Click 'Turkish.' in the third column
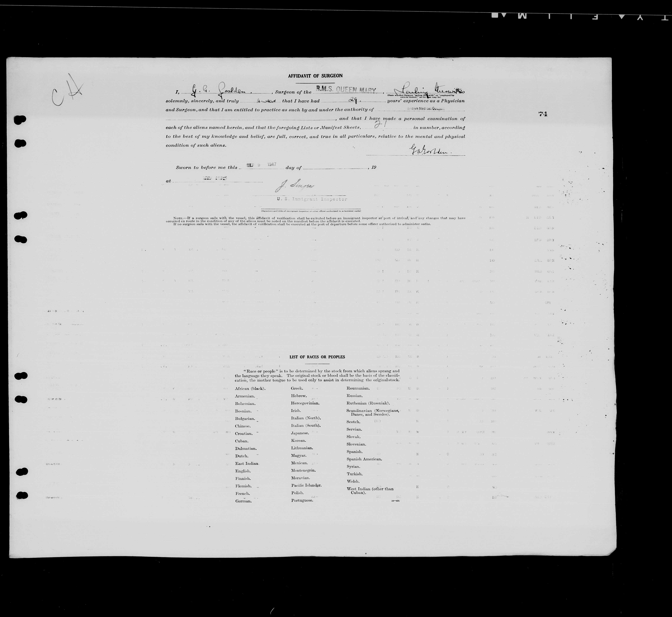Viewport: 672px width, 617px height. [x=354, y=474]
